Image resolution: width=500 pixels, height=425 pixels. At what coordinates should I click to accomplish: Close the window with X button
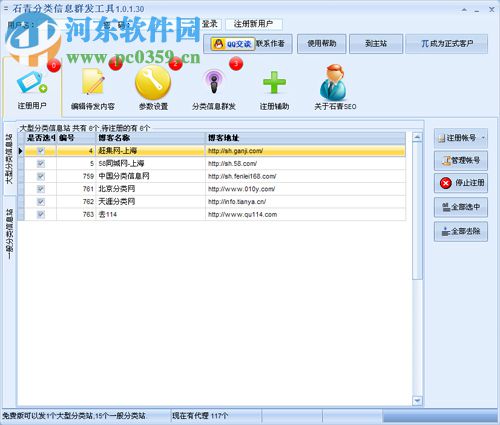point(491,9)
